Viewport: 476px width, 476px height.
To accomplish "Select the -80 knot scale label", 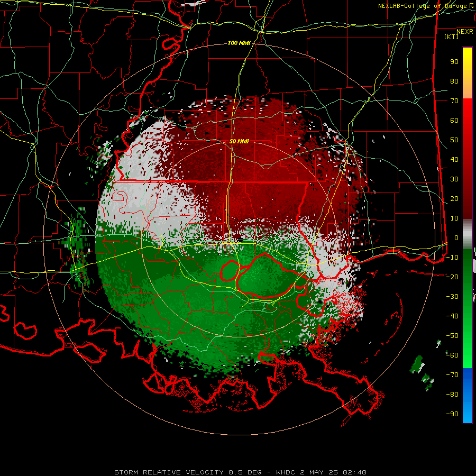I will pos(452,395).
